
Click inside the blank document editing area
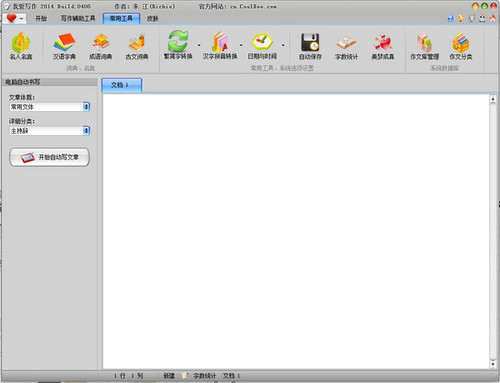coord(296,232)
